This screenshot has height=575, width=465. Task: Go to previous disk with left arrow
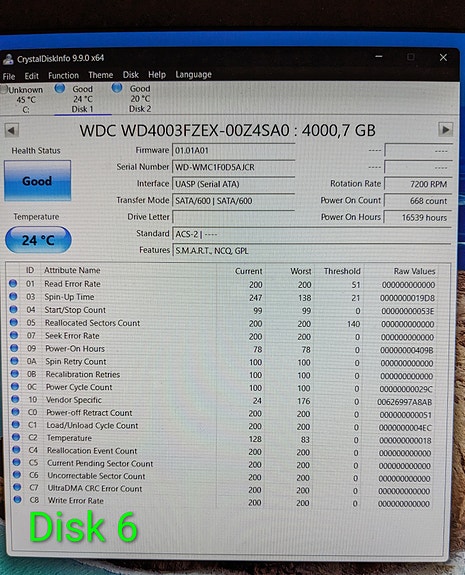click(x=11, y=130)
